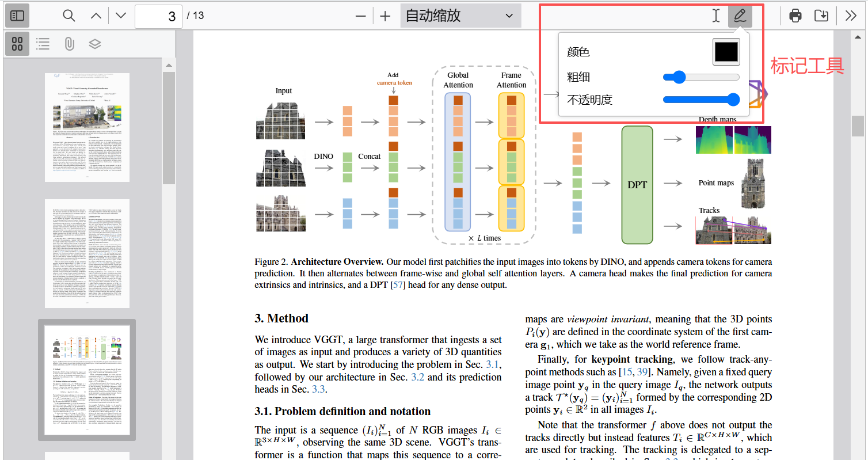Download the PDF via save icon
The width and height of the screenshot is (868, 460).
click(x=821, y=16)
